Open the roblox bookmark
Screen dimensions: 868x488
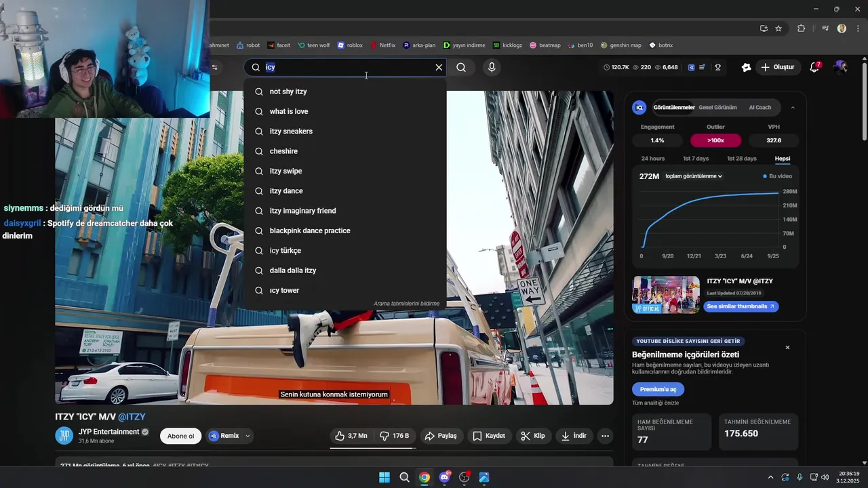(x=350, y=45)
